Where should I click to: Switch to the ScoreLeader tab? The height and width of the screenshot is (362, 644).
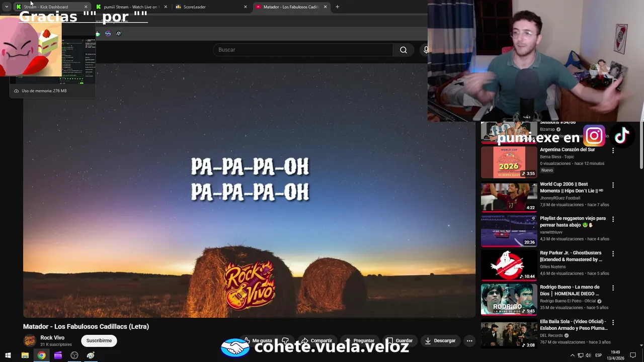click(210, 7)
